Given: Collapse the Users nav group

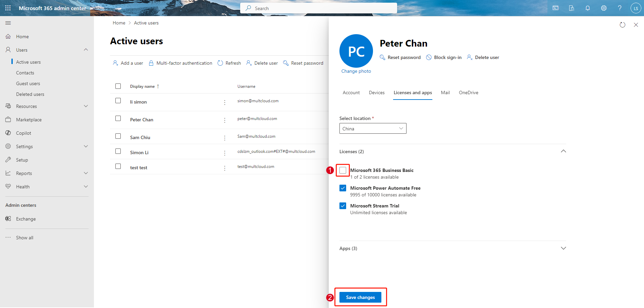Looking at the screenshot, I should (x=86, y=50).
